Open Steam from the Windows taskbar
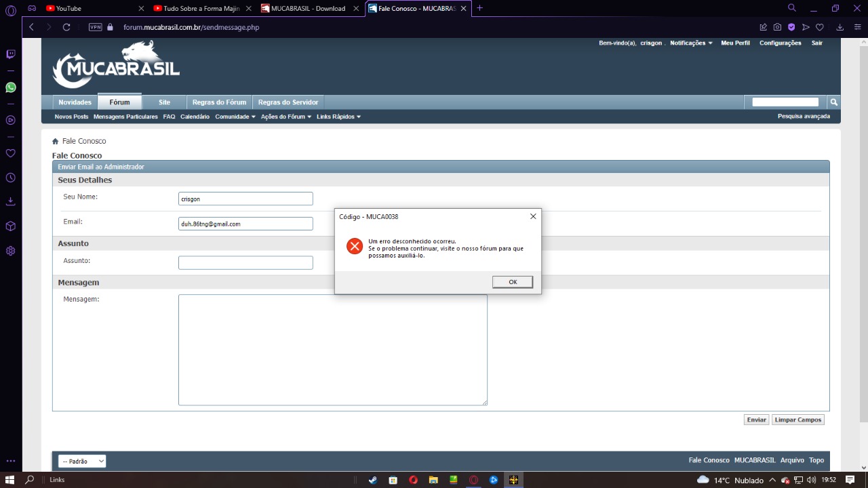The width and height of the screenshot is (868, 488). coord(372,480)
